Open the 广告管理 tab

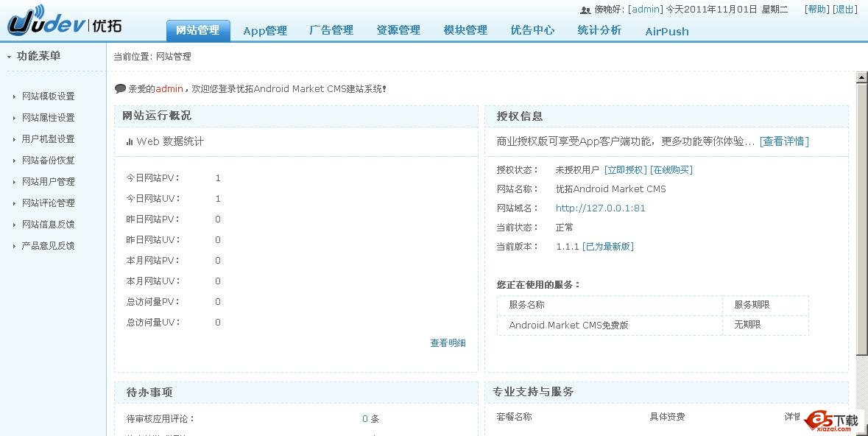click(331, 30)
